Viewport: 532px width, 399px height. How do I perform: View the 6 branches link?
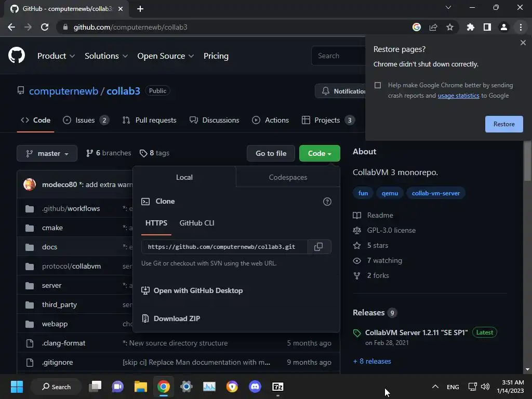[x=109, y=153]
